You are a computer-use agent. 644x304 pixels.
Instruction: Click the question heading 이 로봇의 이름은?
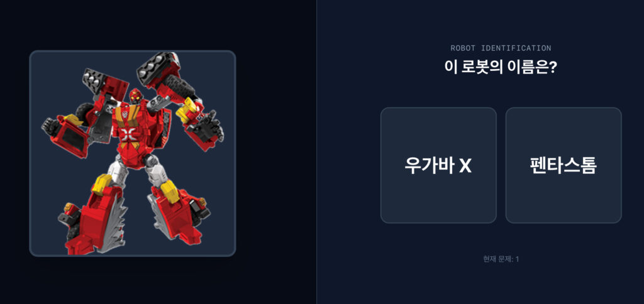tap(501, 67)
